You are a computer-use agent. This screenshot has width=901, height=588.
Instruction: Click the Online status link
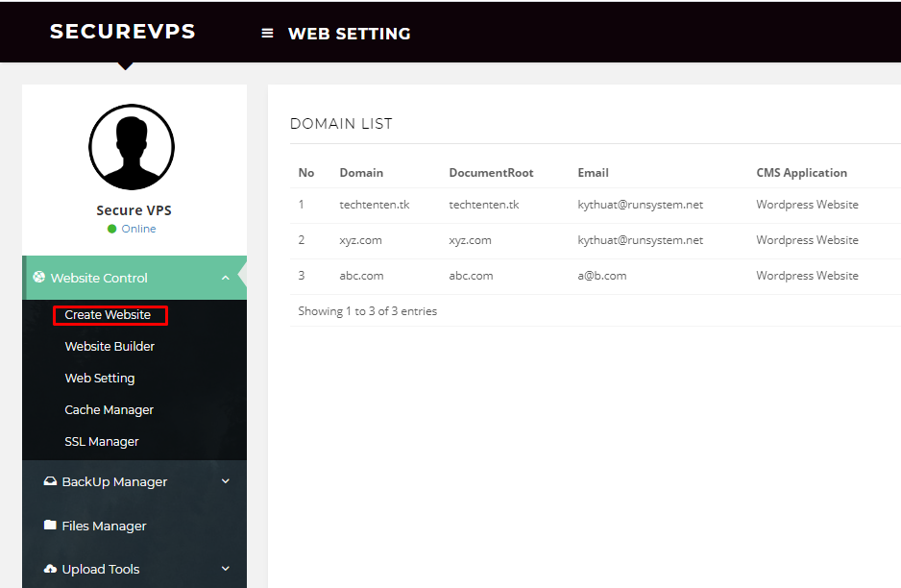(x=138, y=229)
